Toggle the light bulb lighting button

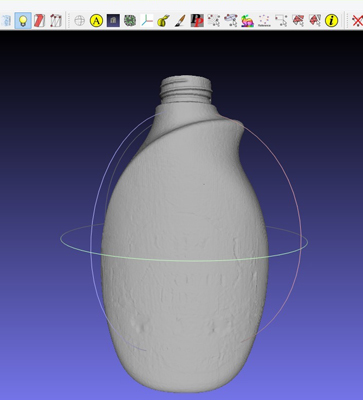click(x=23, y=21)
